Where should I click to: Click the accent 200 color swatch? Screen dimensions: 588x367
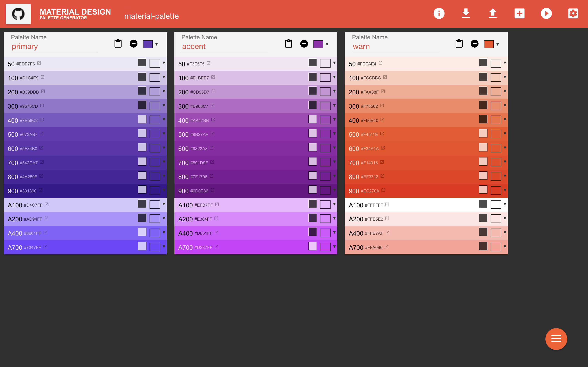click(325, 92)
